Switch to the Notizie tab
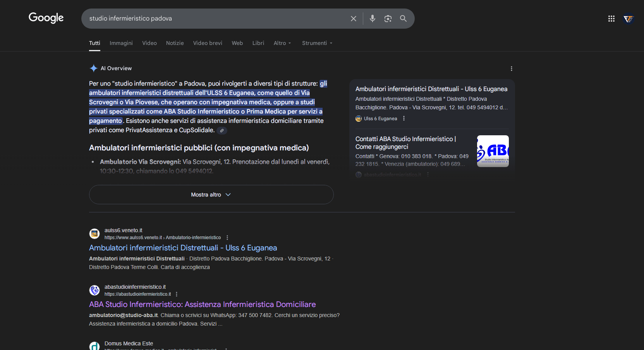Viewport: 644px width, 350px height. [x=175, y=43]
